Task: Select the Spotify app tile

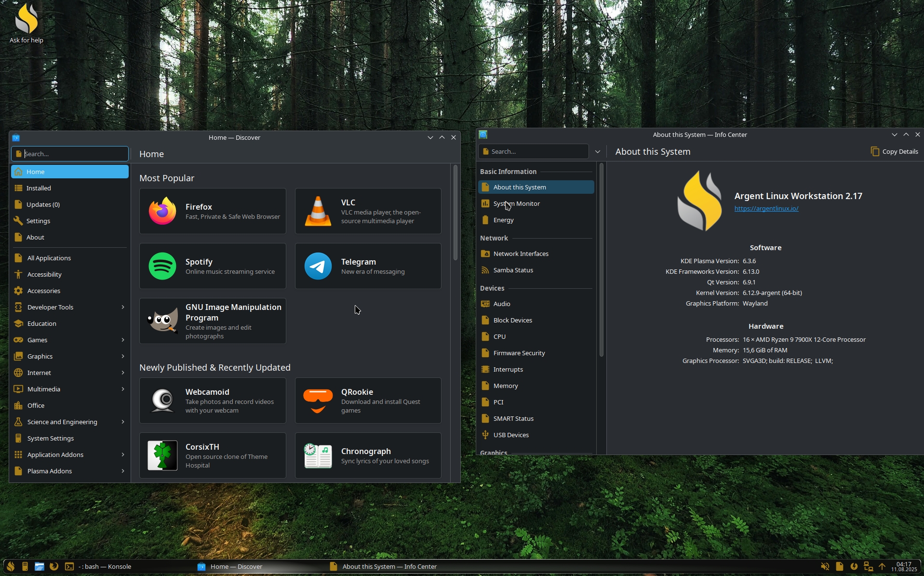Action: [x=213, y=266]
